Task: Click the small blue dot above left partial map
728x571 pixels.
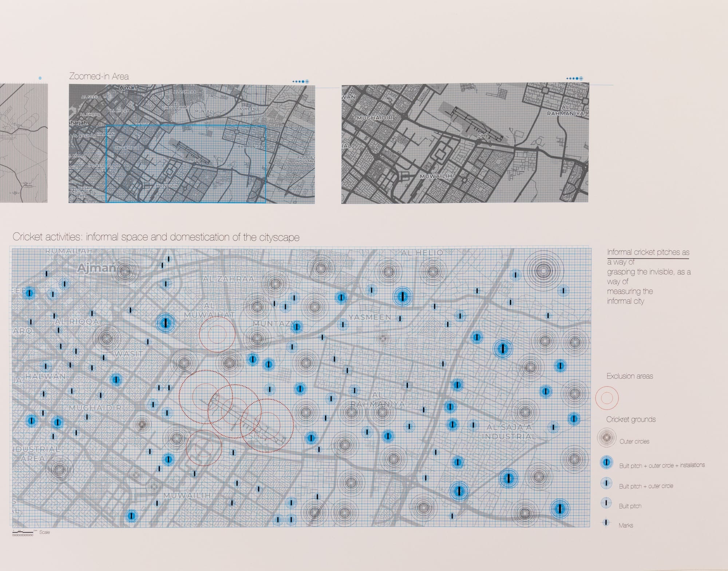Action: 40,78
